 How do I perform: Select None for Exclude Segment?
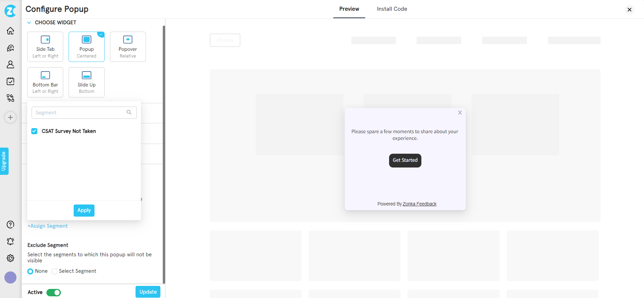pyautogui.click(x=31, y=271)
